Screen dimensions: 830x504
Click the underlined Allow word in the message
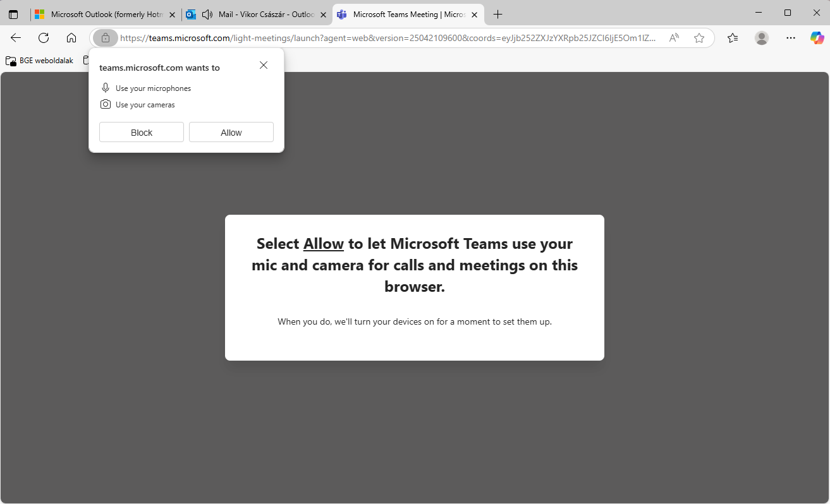(324, 244)
